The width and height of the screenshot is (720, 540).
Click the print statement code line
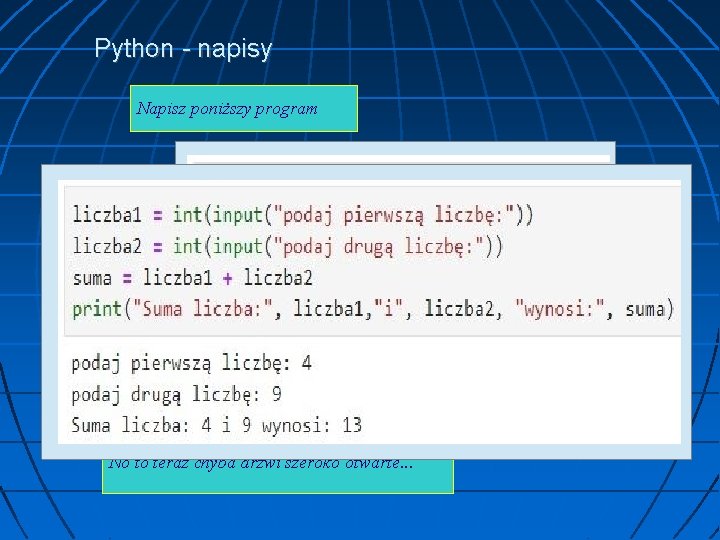pyautogui.click(x=373, y=309)
